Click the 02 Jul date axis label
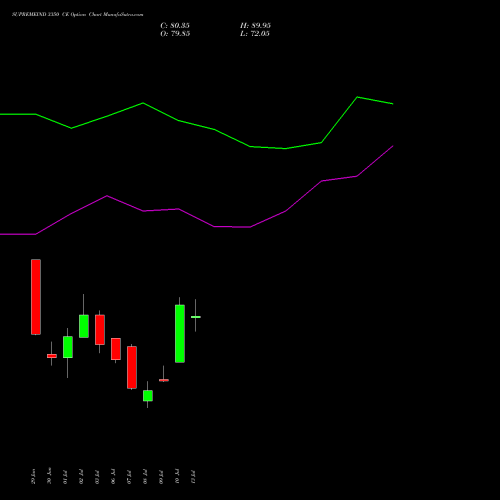 [x=81, y=477]
